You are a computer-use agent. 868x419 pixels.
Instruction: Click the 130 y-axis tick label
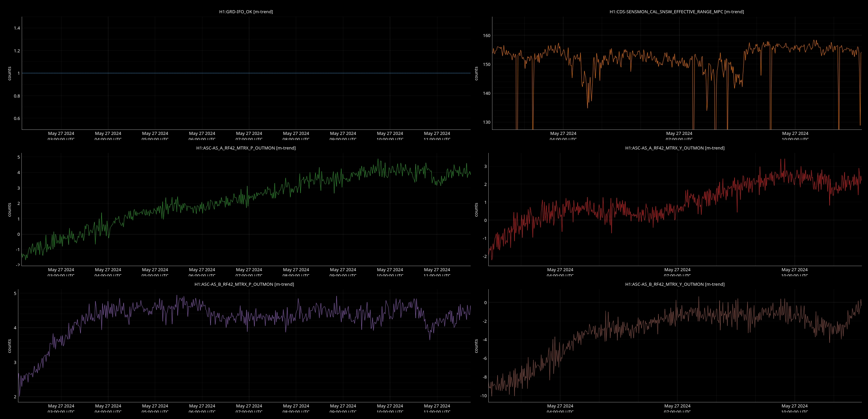click(x=486, y=122)
